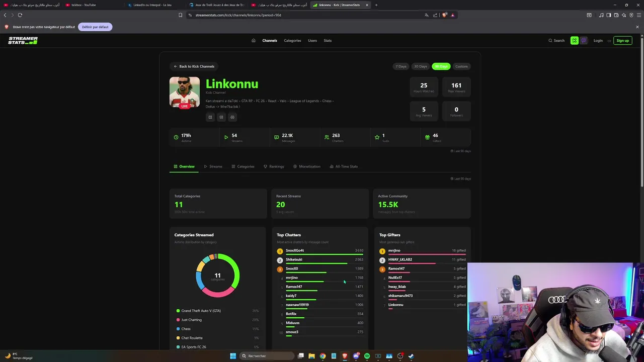Select the 90 Days period
Viewport: 644px width, 362px height.
pyautogui.click(x=441, y=66)
